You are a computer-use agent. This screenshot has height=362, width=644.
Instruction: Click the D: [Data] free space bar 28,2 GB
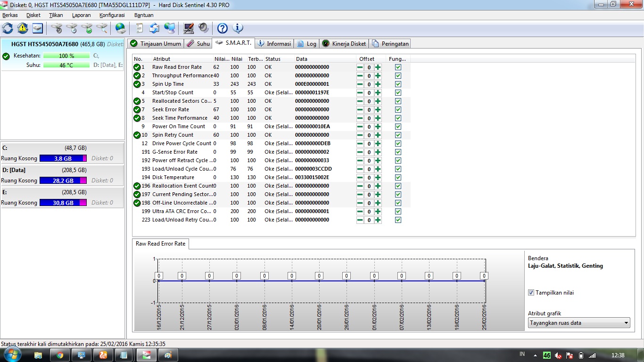(x=63, y=181)
